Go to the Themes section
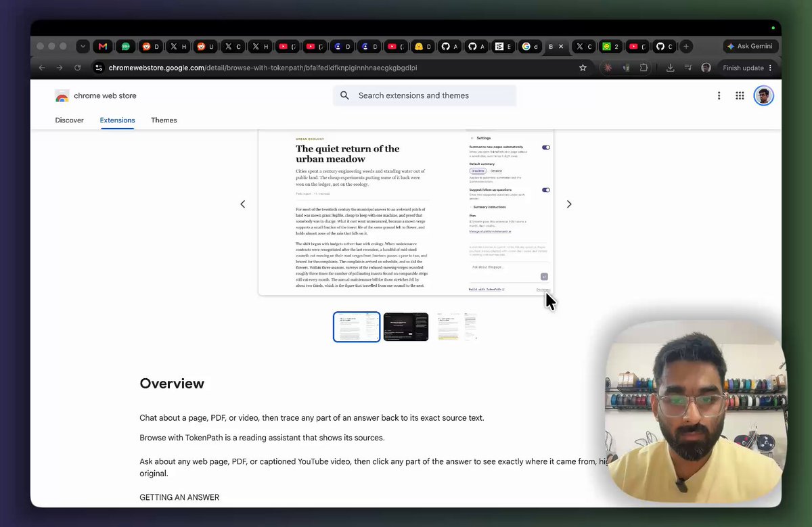This screenshot has height=527, width=812. click(164, 120)
